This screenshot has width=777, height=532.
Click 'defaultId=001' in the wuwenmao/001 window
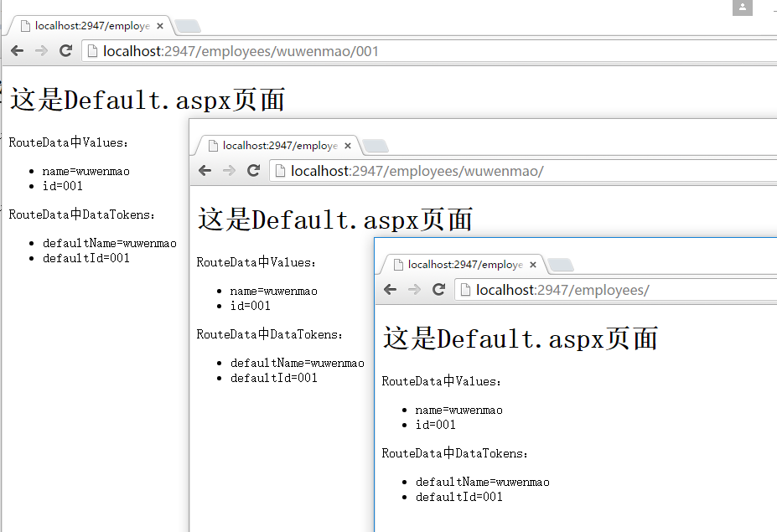click(x=86, y=258)
